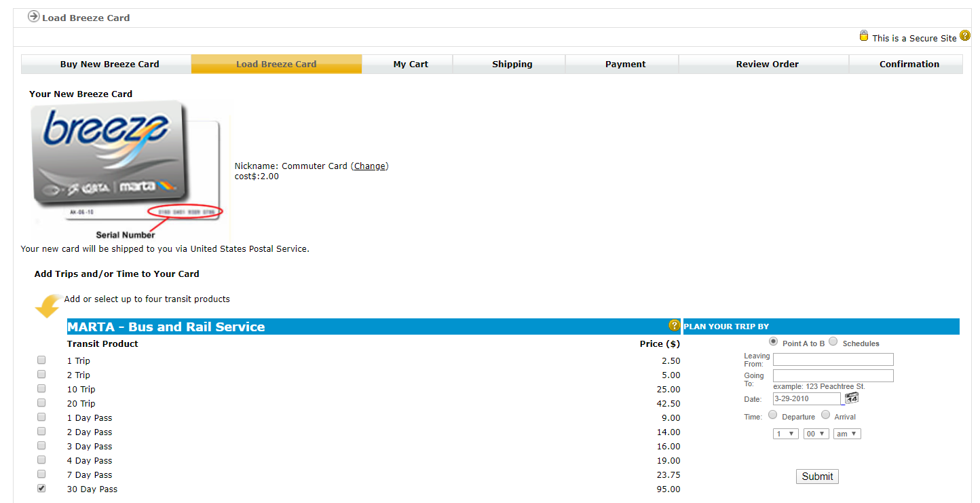Open the minutes dropdown
Screen dimensions: 980x503
click(x=816, y=434)
